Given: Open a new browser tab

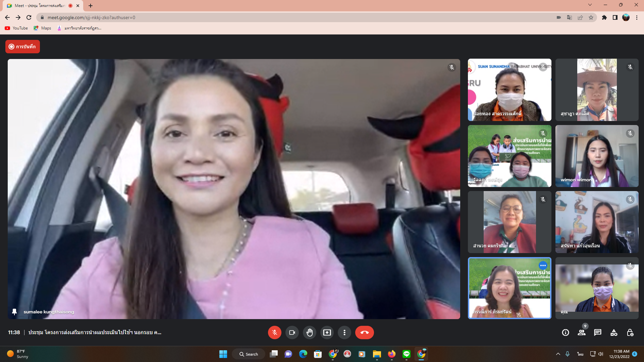Looking at the screenshot, I should [91, 6].
